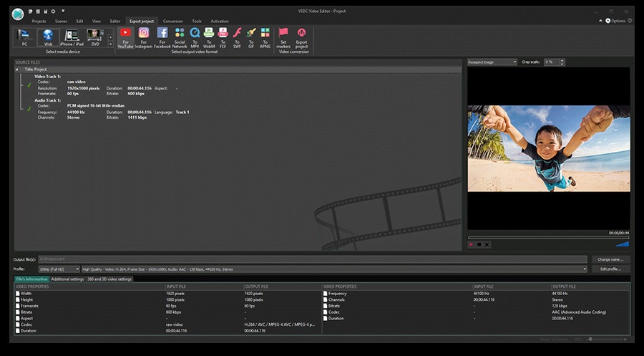The image size is (644, 356).
Task: Select the For YouTube export format
Action: (126, 37)
